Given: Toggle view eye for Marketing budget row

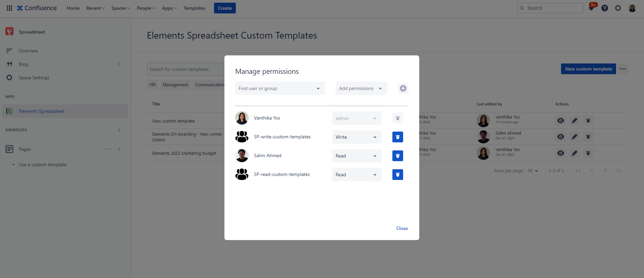Looking at the screenshot, I should point(561,153).
